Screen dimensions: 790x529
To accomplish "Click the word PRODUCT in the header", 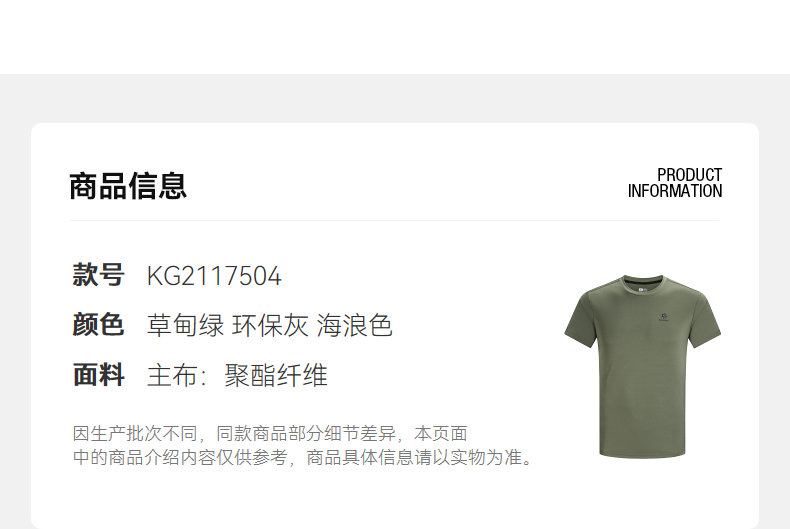I will click(689, 175).
